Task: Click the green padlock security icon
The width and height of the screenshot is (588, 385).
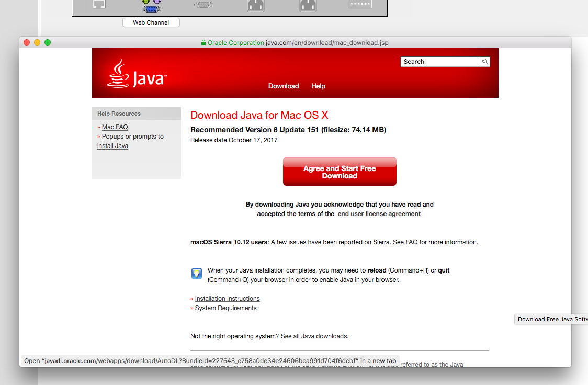Action: click(203, 43)
